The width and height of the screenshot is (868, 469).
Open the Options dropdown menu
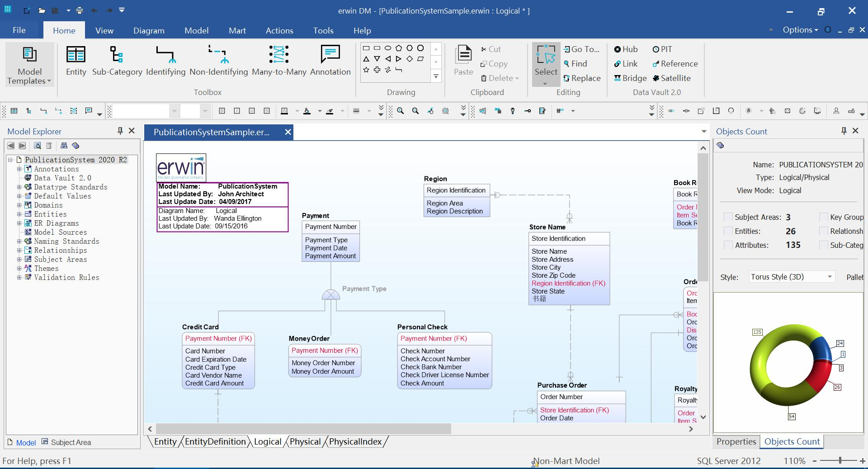(800, 30)
